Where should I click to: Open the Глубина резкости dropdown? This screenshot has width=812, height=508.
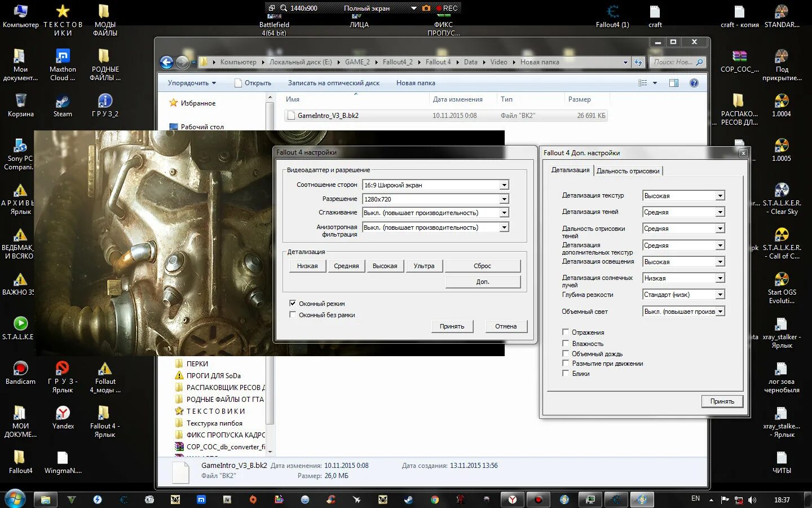click(x=683, y=294)
